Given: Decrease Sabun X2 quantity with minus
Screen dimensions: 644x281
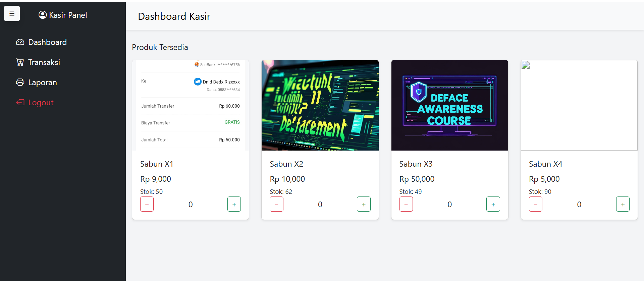Looking at the screenshot, I should point(276,204).
